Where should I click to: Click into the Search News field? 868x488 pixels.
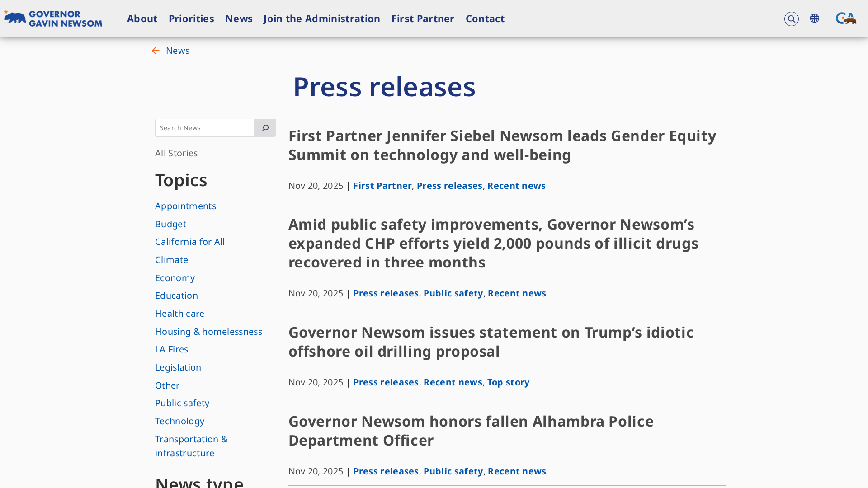[x=204, y=128]
